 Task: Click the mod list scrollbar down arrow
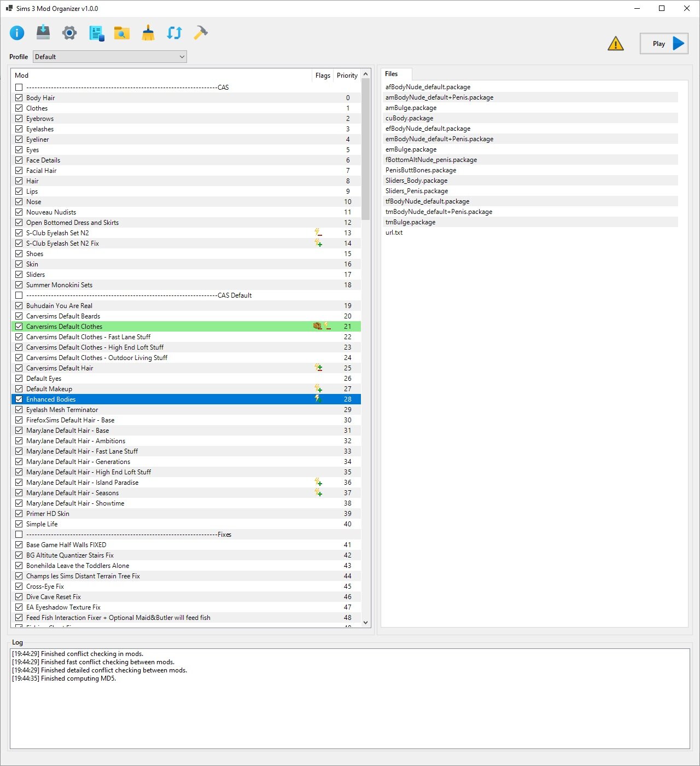pyautogui.click(x=365, y=622)
